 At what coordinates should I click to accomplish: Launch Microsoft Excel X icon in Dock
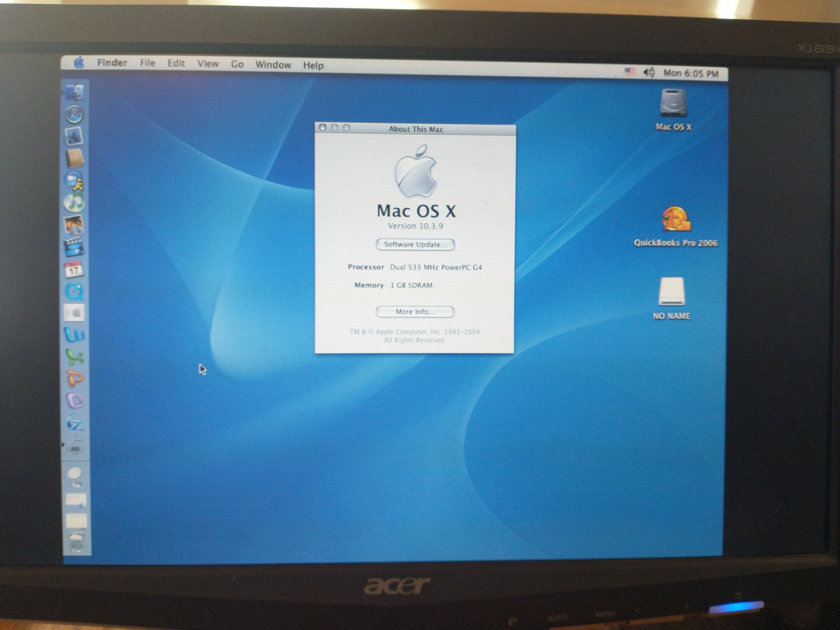tap(75, 357)
